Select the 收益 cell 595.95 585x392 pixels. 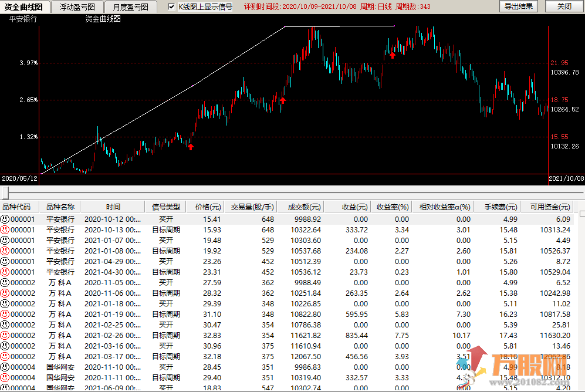356,315
